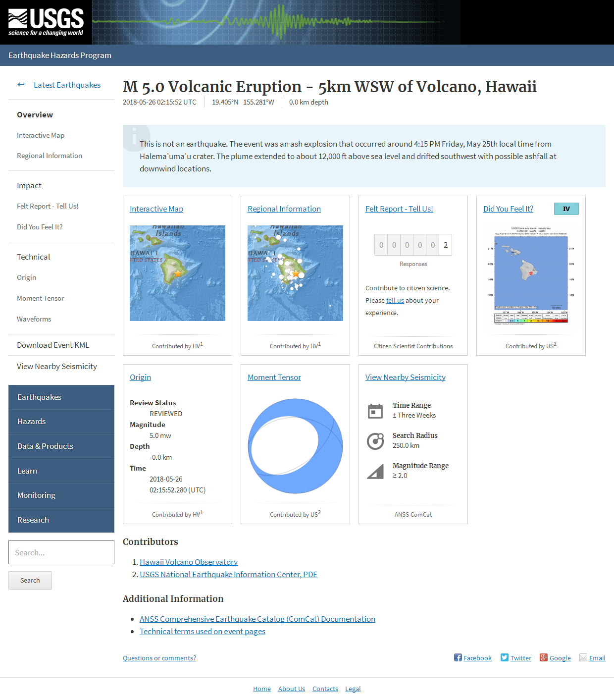Open the Research navigation item
614x700 pixels.
tap(61, 520)
